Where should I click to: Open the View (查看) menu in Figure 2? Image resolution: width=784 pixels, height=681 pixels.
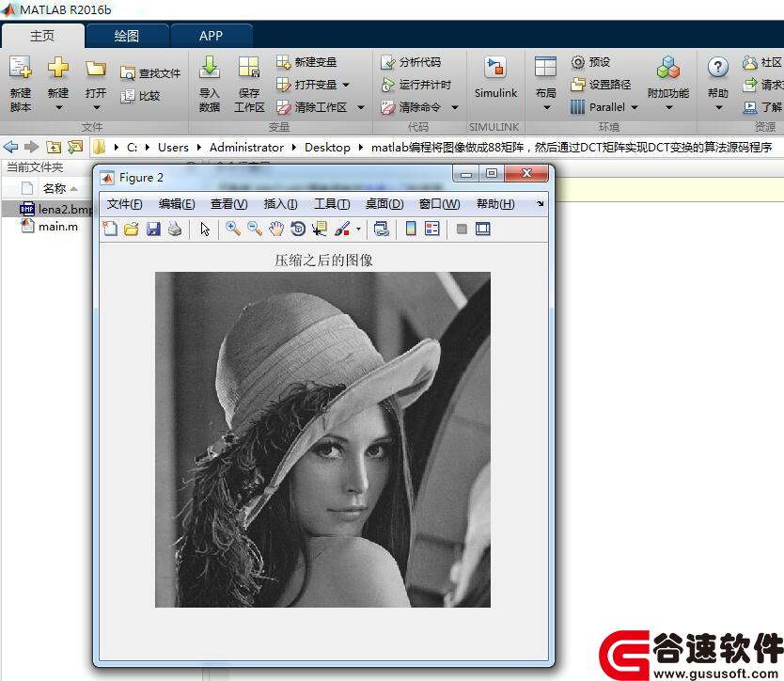(229, 204)
